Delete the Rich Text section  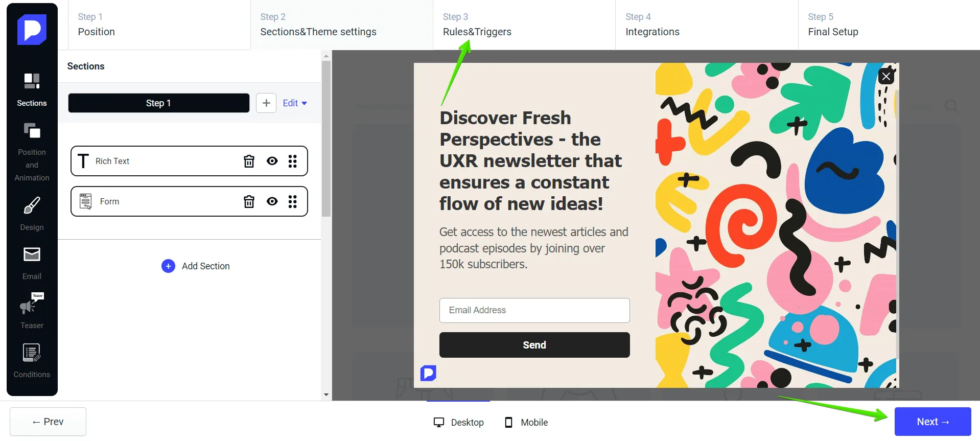point(249,161)
